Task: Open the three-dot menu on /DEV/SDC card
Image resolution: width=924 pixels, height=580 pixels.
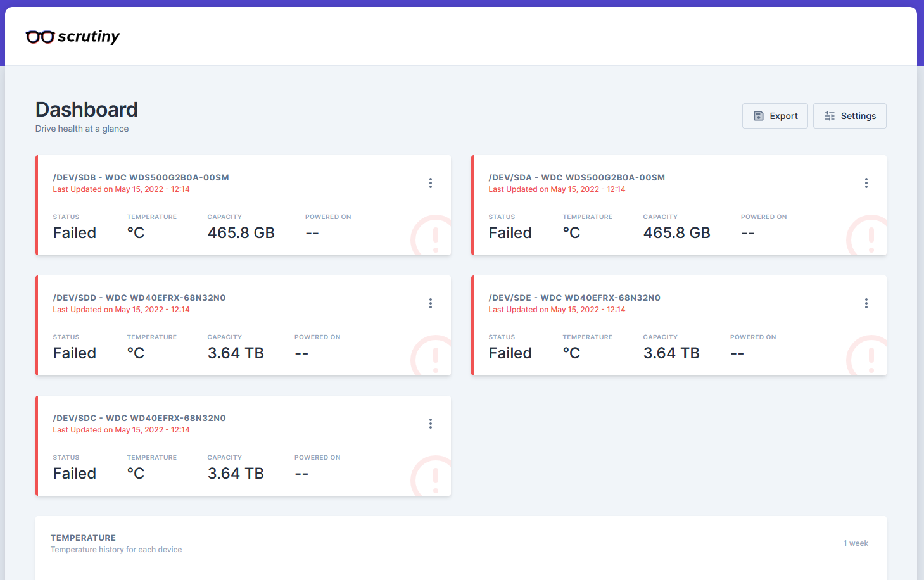Action: tap(431, 423)
